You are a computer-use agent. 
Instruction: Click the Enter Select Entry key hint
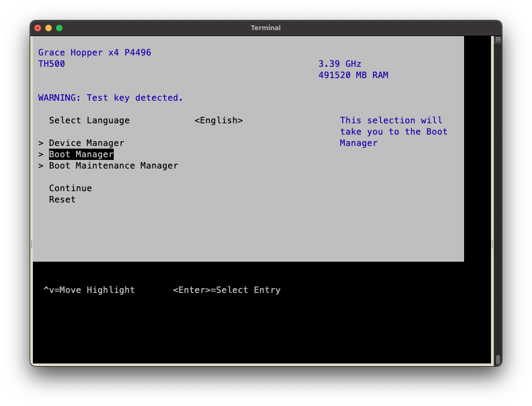click(226, 290)
